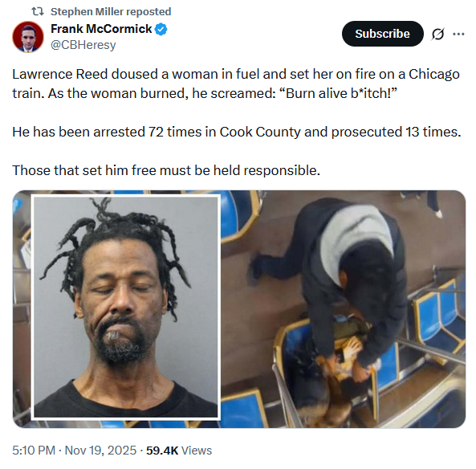Click the 5:10 PM Nov 19, 2025 timestamp
This screenshot has height=469, width=476.
(75, 451)
